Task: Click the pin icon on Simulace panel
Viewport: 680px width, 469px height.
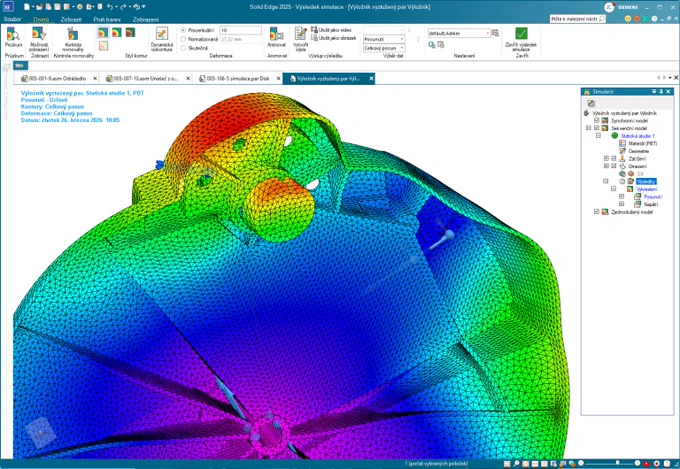Action: click(661, 92)
